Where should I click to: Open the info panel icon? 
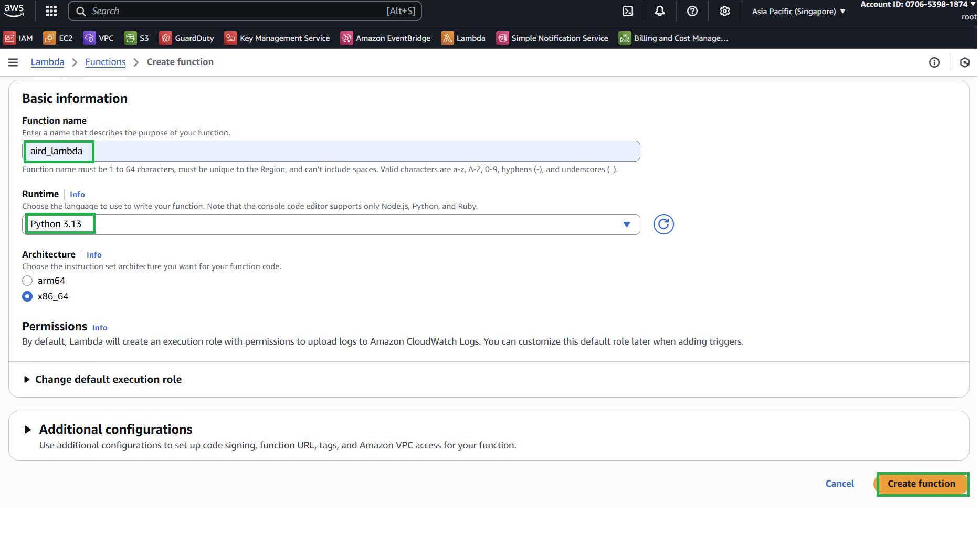click(934, 62)
